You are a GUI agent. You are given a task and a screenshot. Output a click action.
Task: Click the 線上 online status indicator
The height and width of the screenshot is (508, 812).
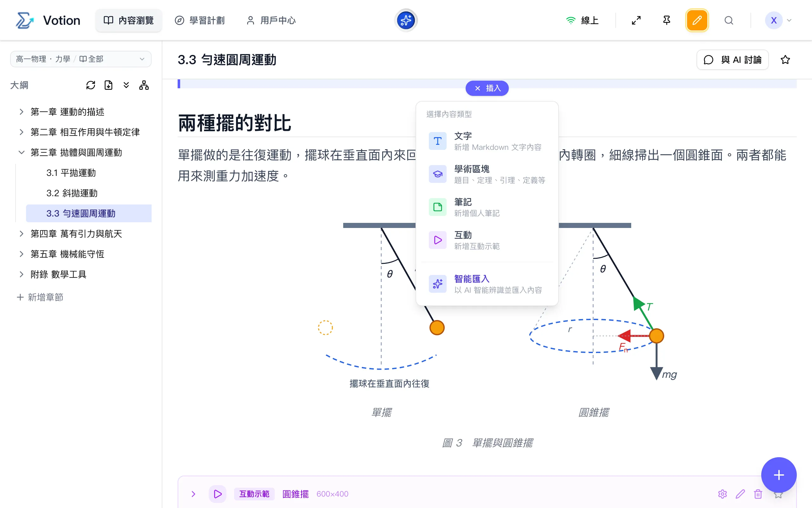pos(582,21)
